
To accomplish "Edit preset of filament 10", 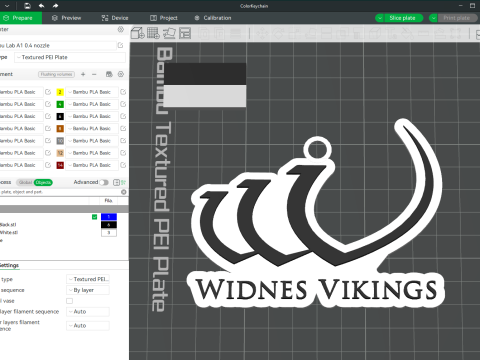I will [123, 141].
